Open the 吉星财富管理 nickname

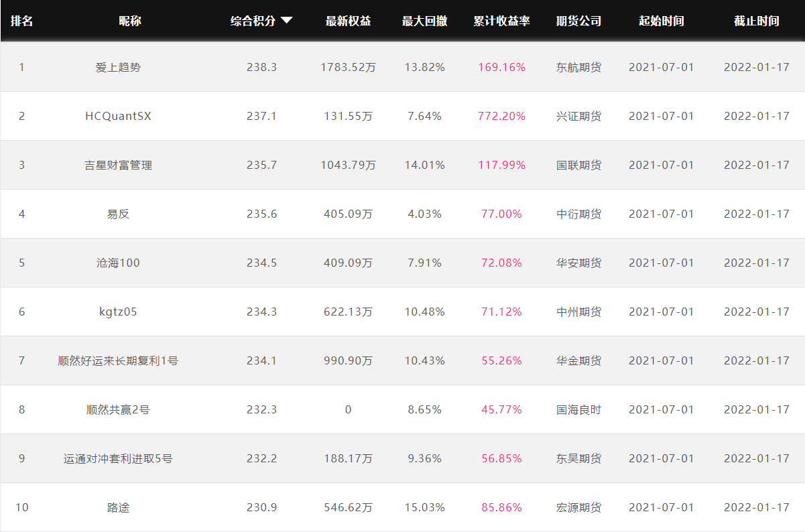118,165
